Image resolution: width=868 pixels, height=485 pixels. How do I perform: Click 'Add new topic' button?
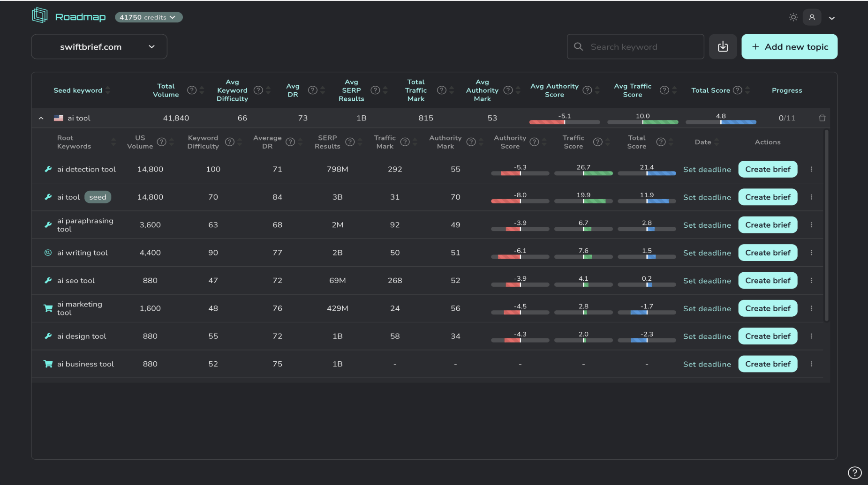789,46
